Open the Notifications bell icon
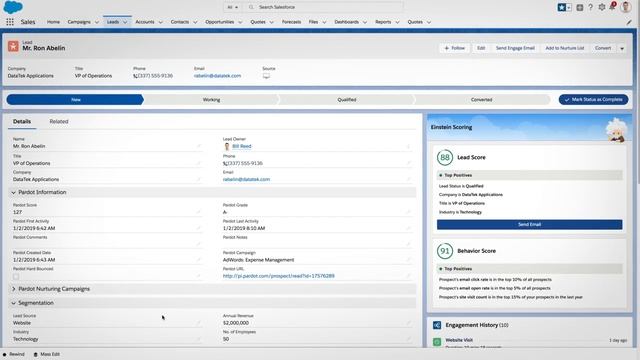Viewport: 640px width, 360px height. (x=612, y=6)
